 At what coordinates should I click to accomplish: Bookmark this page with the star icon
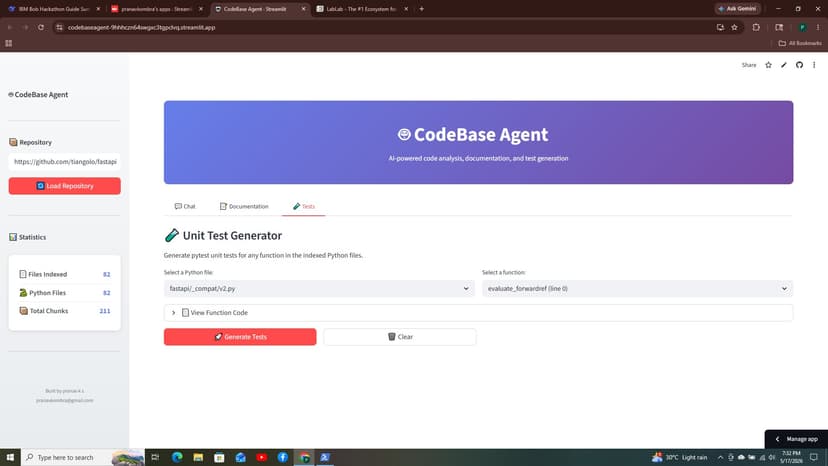tap(734, 27)
